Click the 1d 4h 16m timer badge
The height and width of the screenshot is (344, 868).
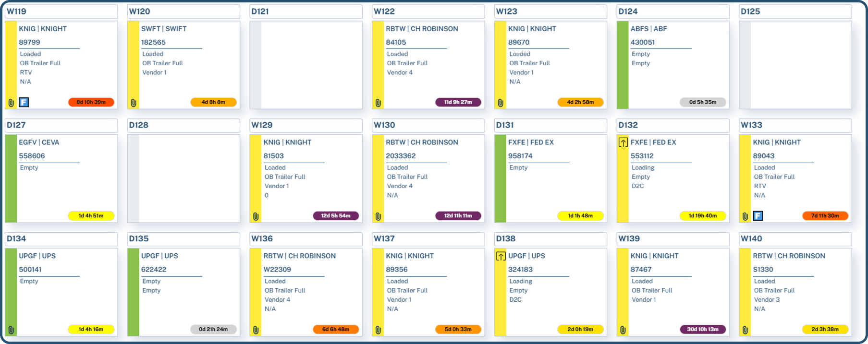[91, 330]
